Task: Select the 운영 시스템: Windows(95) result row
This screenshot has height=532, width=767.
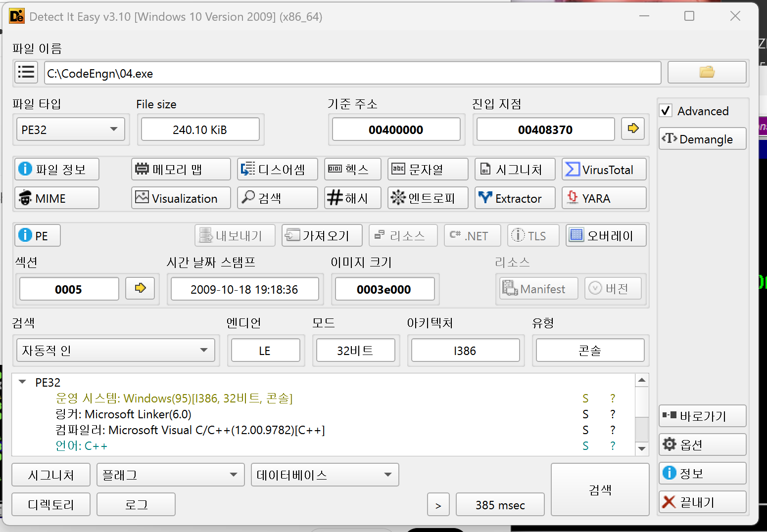Action: pos(324,398)
